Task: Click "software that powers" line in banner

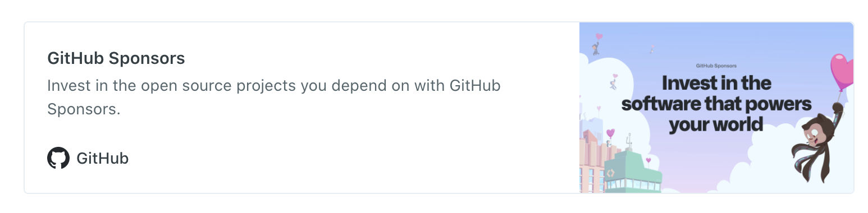Action: (716, 104)
